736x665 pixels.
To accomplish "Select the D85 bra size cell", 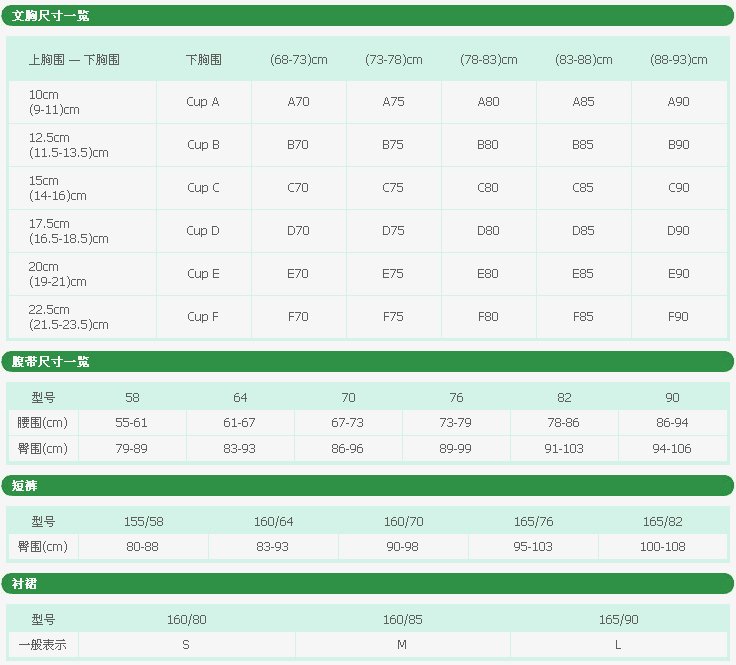I will [583, 231].
